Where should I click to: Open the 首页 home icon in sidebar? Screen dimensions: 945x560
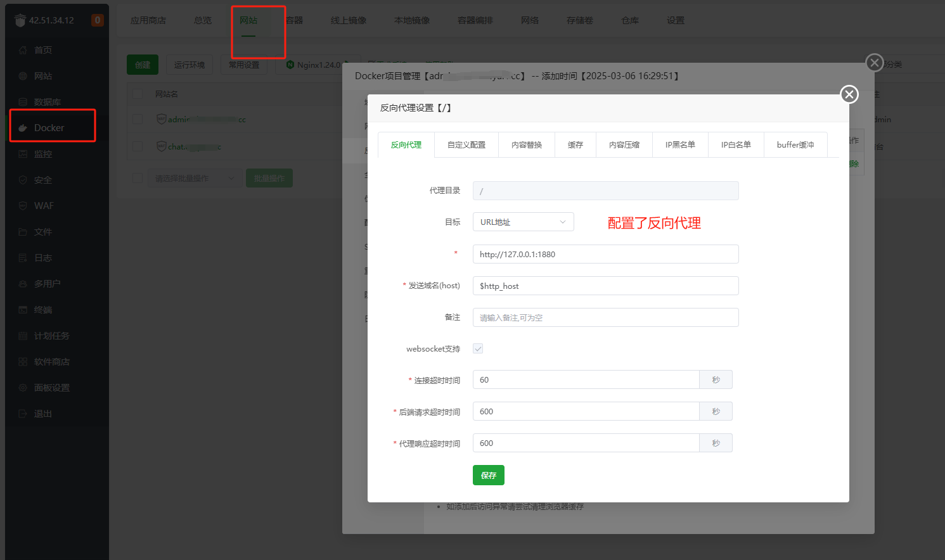coord(23,50)
